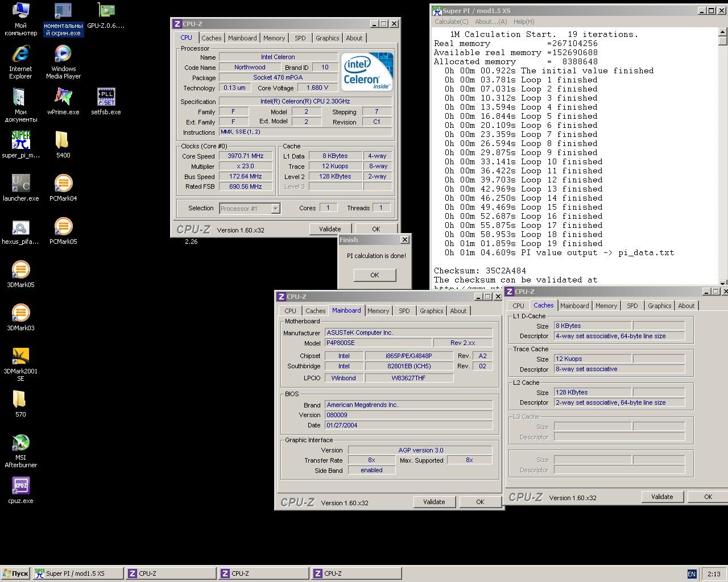Click OK in Caches CPU-Z window

[708, 497]
